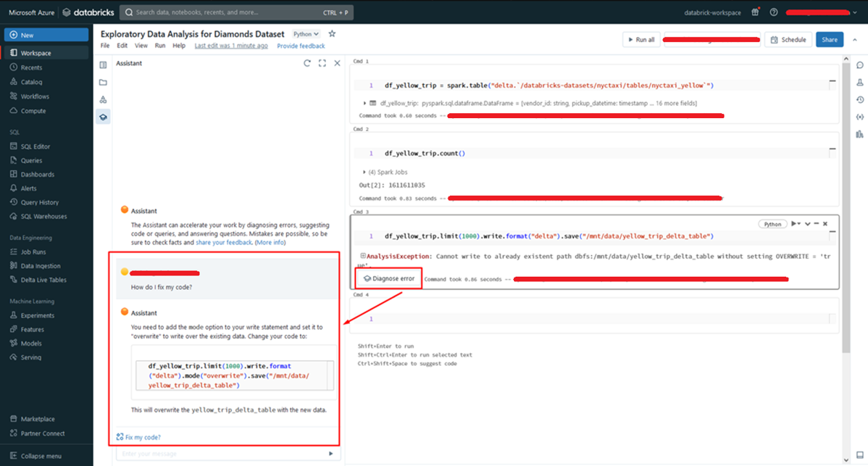Reset the Assistant conversation with refresh icon
The image size is (868, 466).
307,64
